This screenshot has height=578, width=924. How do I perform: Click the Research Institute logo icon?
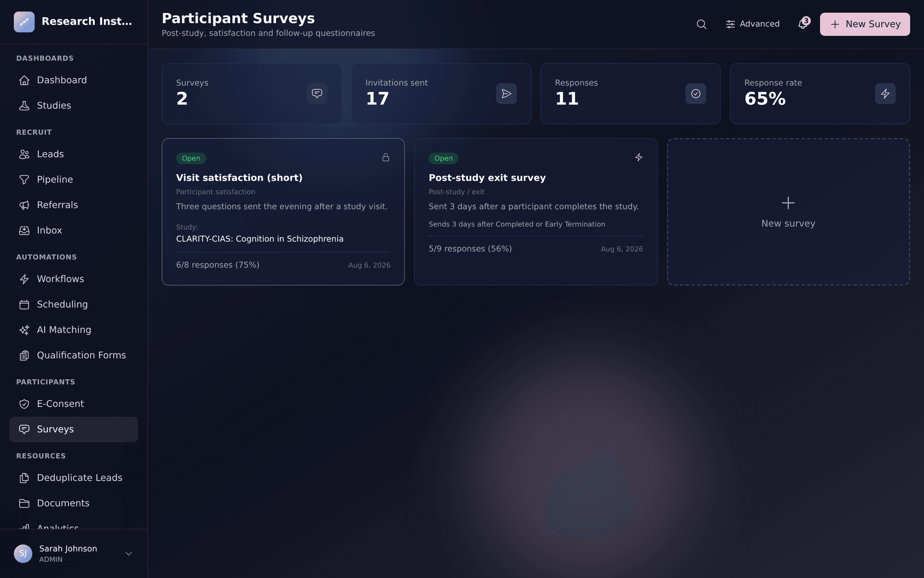click(x=24, y=22)
